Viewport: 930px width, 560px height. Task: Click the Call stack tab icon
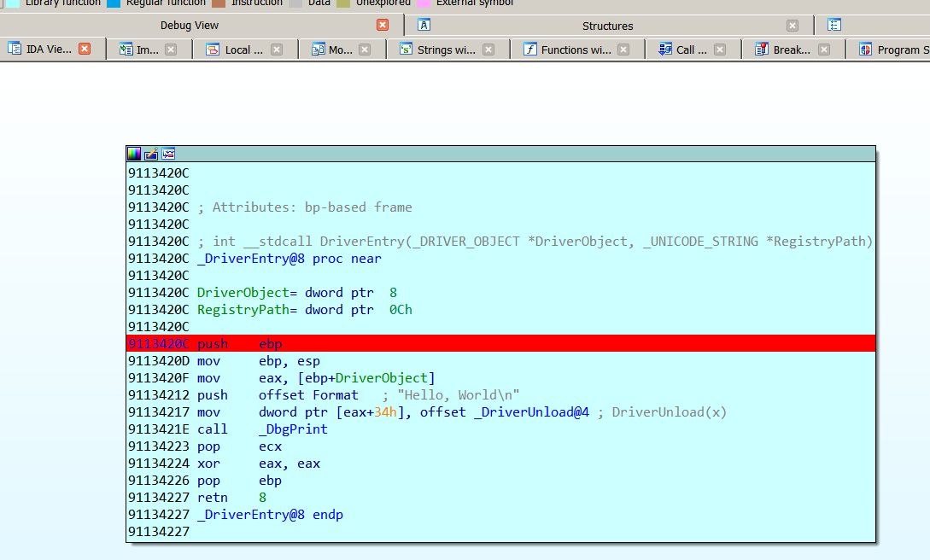pyautogui.click(x=665, y=50)
